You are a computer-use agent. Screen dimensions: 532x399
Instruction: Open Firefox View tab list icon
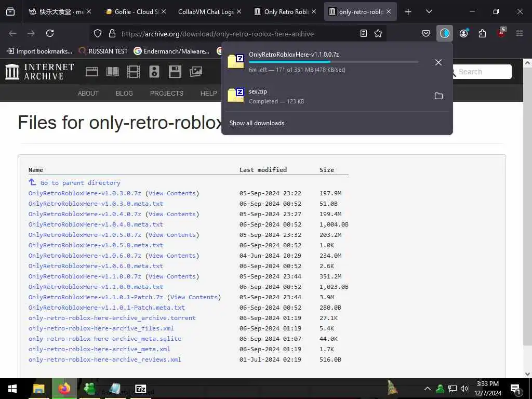[10, 11]
